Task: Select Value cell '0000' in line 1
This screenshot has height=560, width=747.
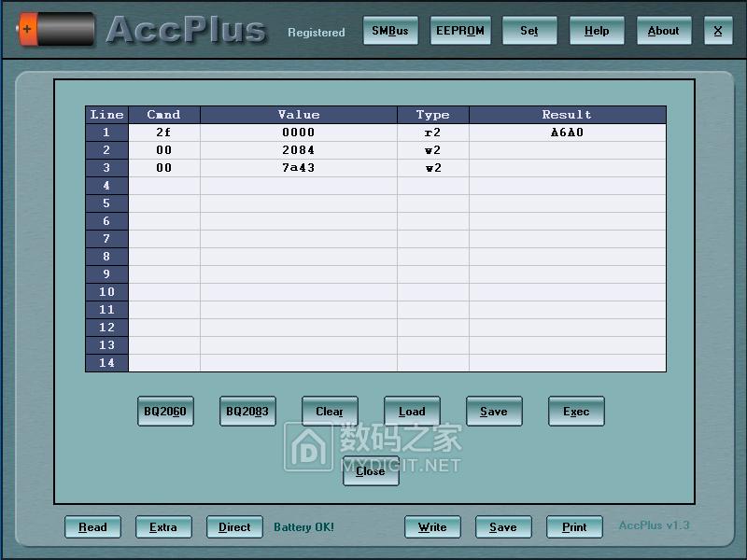Action: (299, 133)
